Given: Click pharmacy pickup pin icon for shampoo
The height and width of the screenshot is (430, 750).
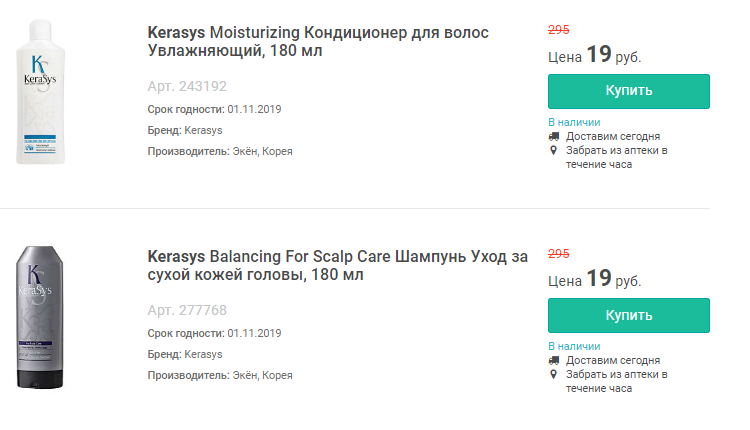Looking at the screenshot, I should click(x=554, y=374).
